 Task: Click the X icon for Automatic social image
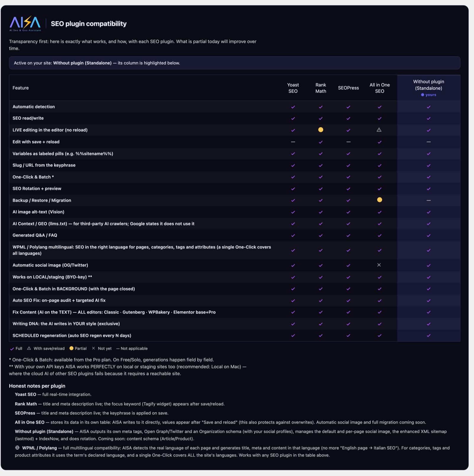(379, 265)
